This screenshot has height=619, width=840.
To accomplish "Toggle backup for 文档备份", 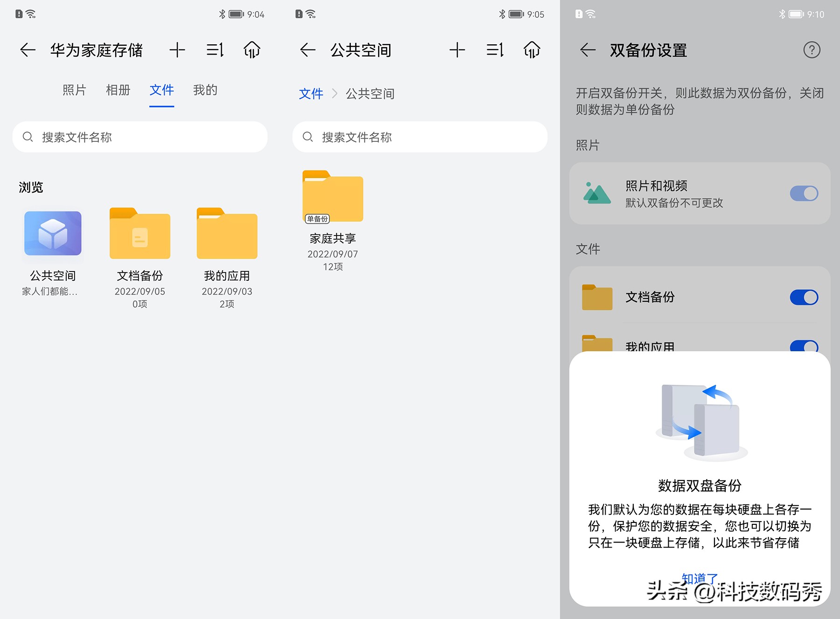I will (x=804, y=297).
